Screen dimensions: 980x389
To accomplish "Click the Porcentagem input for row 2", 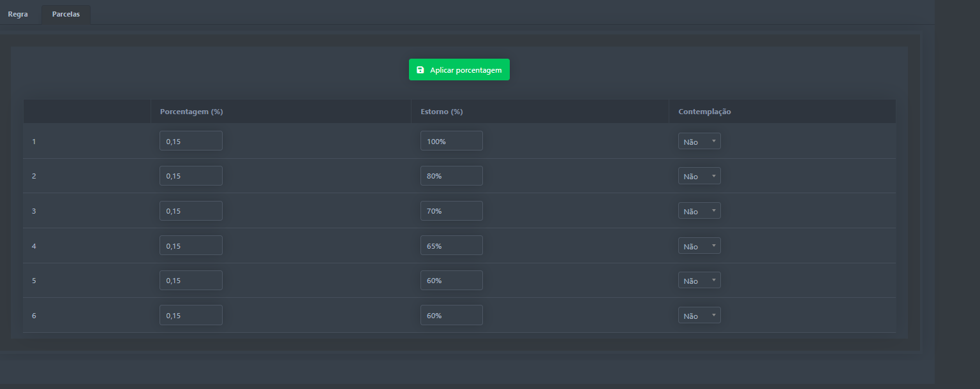I will click(191, 176).
